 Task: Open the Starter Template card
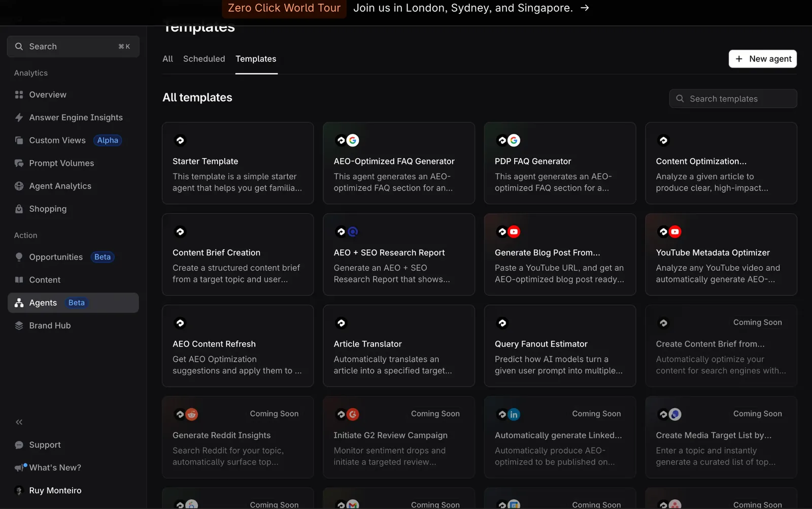pyautogui.click(x=238, y=163)
